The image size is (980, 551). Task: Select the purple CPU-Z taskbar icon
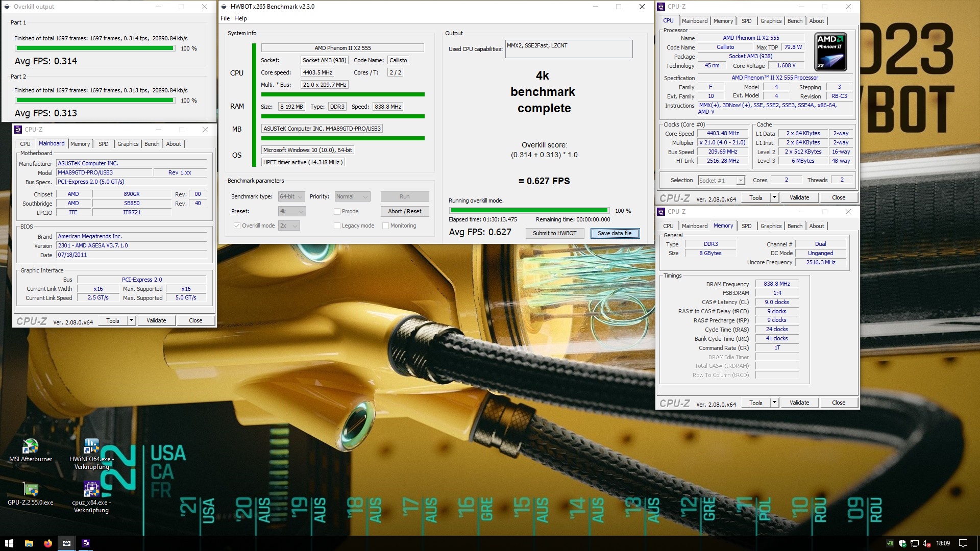tap(86, 543)
